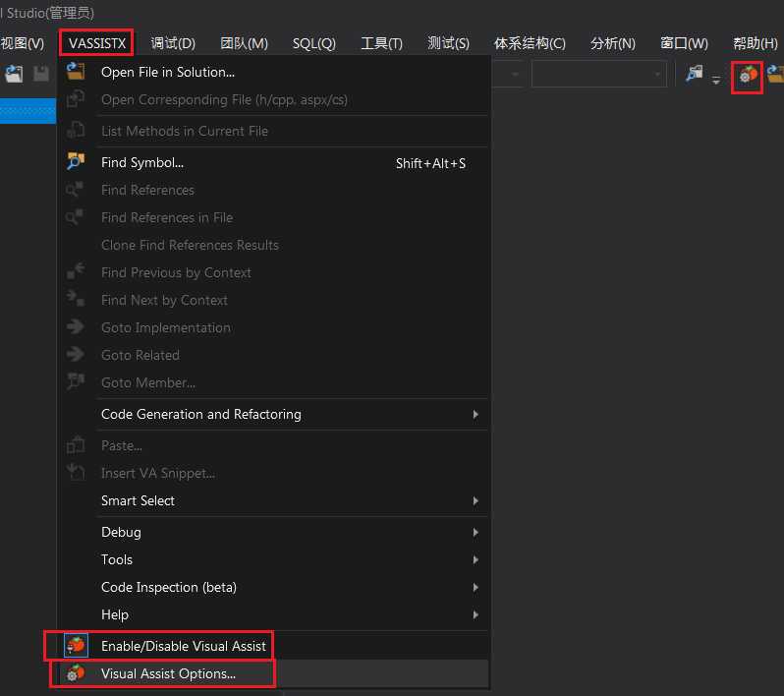Choose Open File in Solution...
The image size is (784, 696).
click(x=273, y=72)
